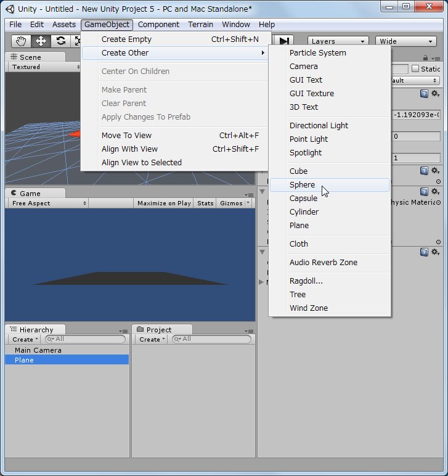Click the Step frame playback button
Screen dimensions: 448x476
pos(283,41)
